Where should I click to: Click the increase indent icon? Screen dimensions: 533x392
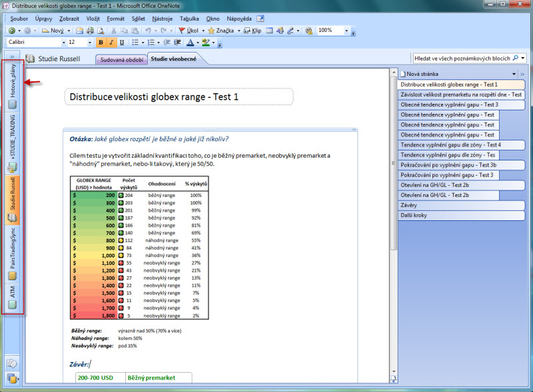[x=176, y=43]
